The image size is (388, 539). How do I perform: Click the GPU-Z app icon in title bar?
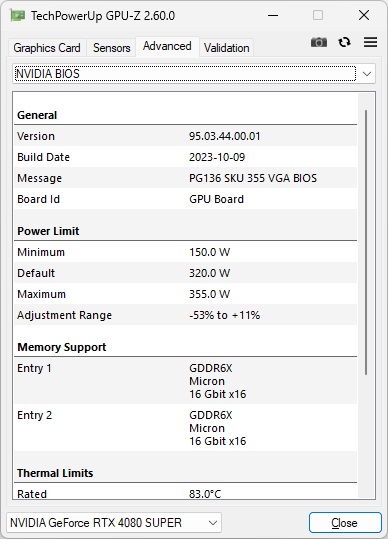pos(18,15)
